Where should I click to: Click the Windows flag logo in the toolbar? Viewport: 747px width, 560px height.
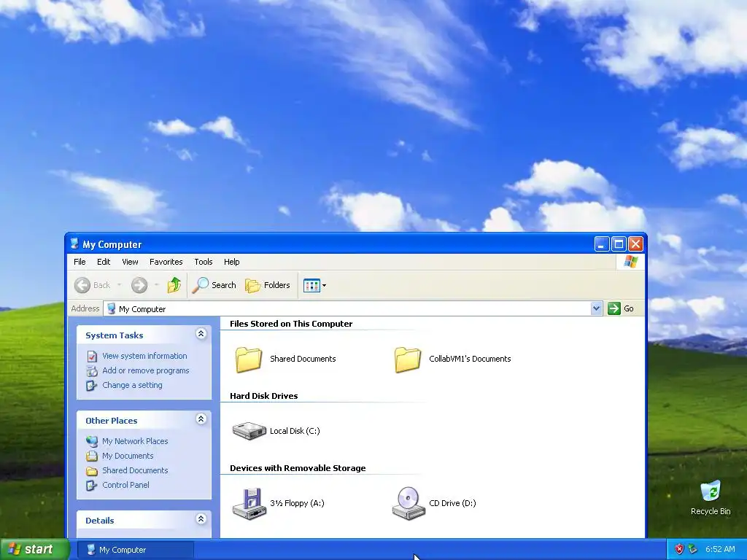(631, 262)
